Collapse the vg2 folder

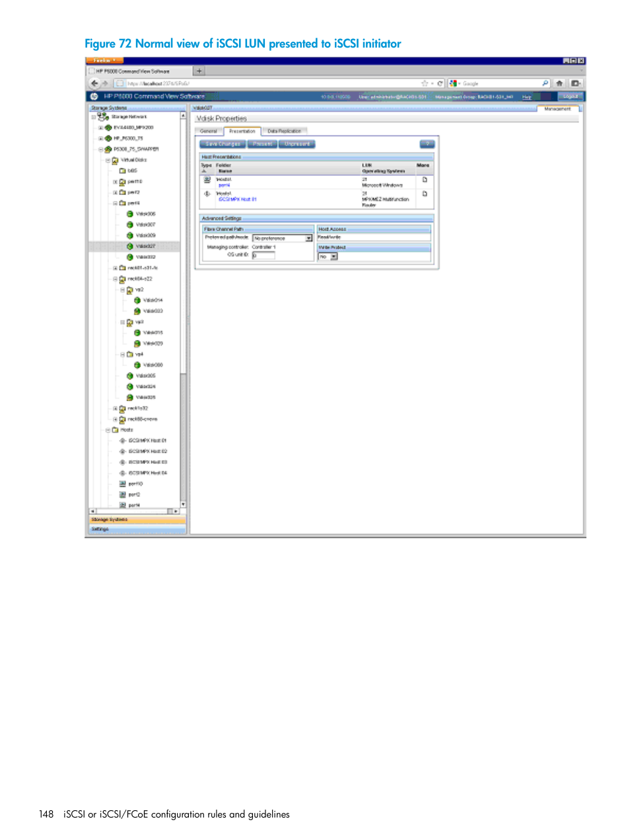(122, 289)
